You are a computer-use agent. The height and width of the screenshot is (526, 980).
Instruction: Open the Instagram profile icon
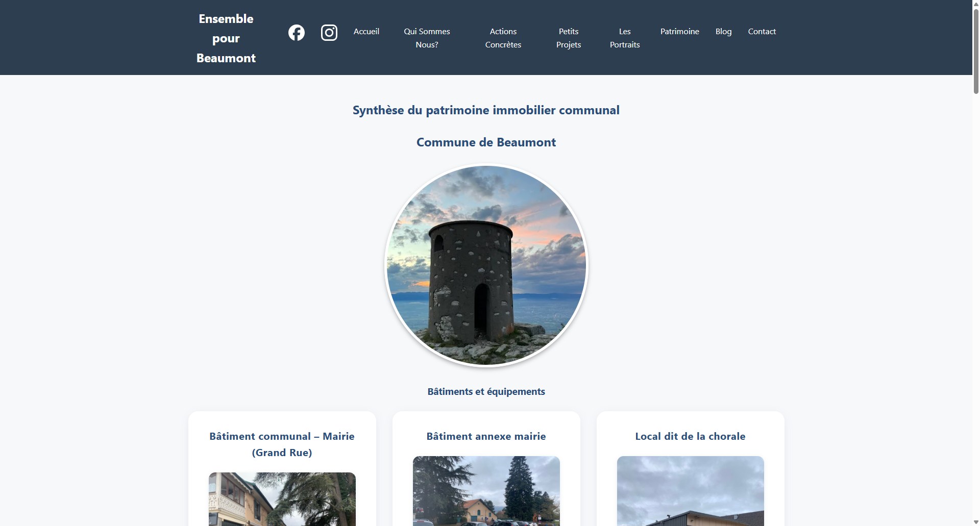click(x=329, y=32)
